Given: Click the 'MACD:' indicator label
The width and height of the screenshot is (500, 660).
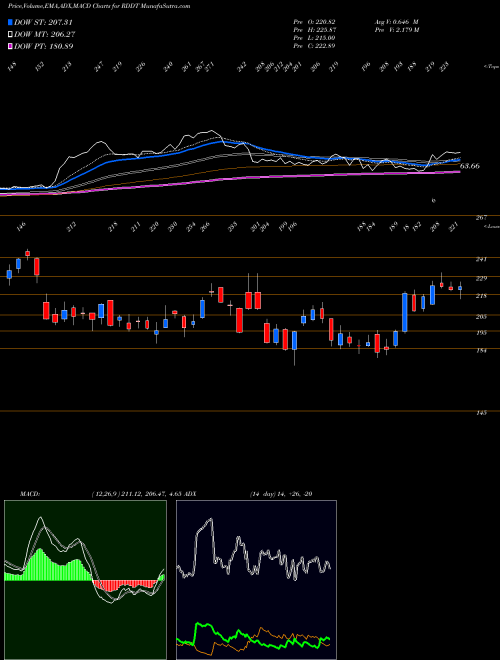Looking at the screenshot, I should (29, 494).
